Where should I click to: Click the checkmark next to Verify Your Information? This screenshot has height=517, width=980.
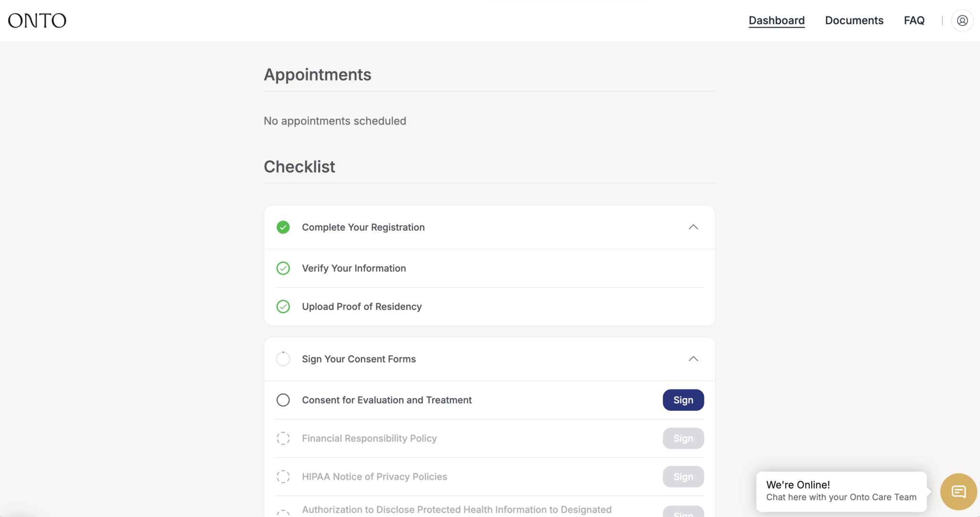pos(283,268)
